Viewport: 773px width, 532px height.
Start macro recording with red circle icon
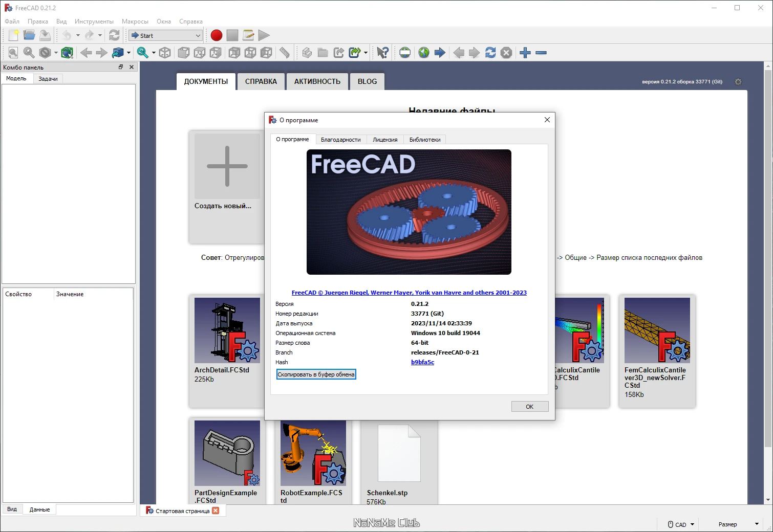217,35
